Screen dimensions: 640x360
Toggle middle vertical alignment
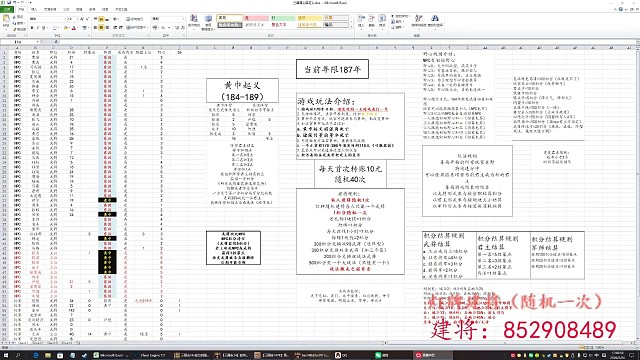click(101, 19)
